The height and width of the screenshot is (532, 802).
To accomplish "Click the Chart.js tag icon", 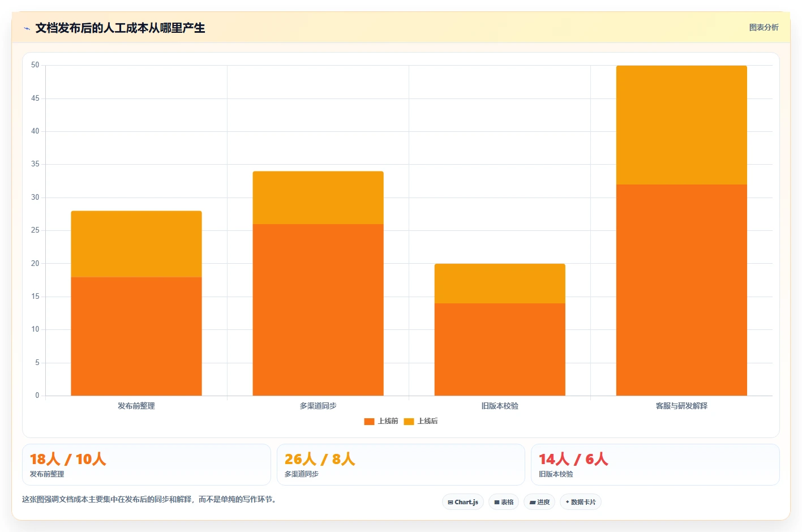I will (x=451, y=503).
